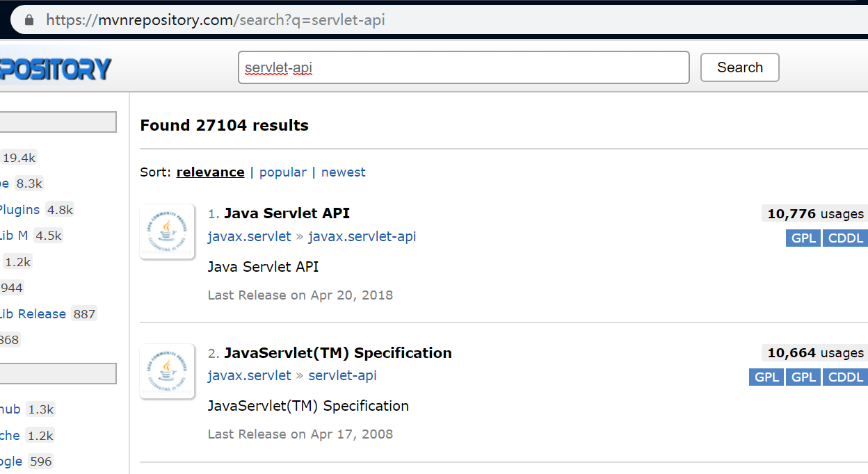This screenshot has width=868, height=474.
Task: Click 'Last Release on Apr 17, 2008' text
Action: coord(300,434)
